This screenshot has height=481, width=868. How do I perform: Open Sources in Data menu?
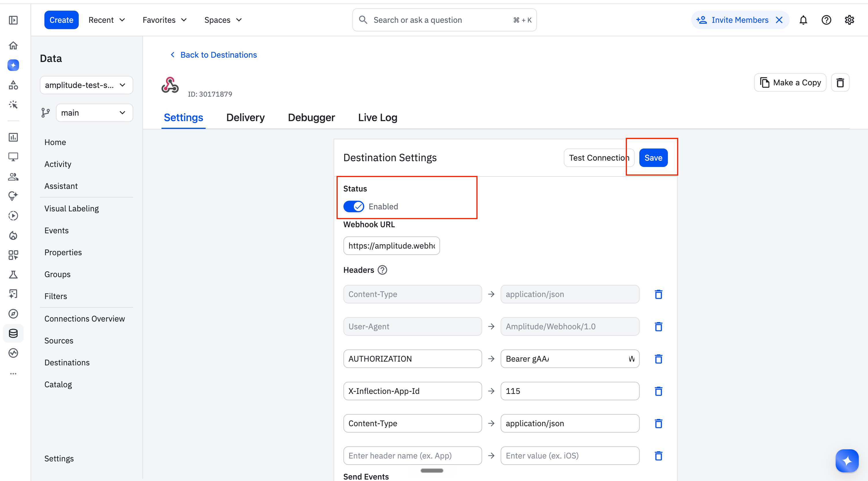click(x=59, y=341)
